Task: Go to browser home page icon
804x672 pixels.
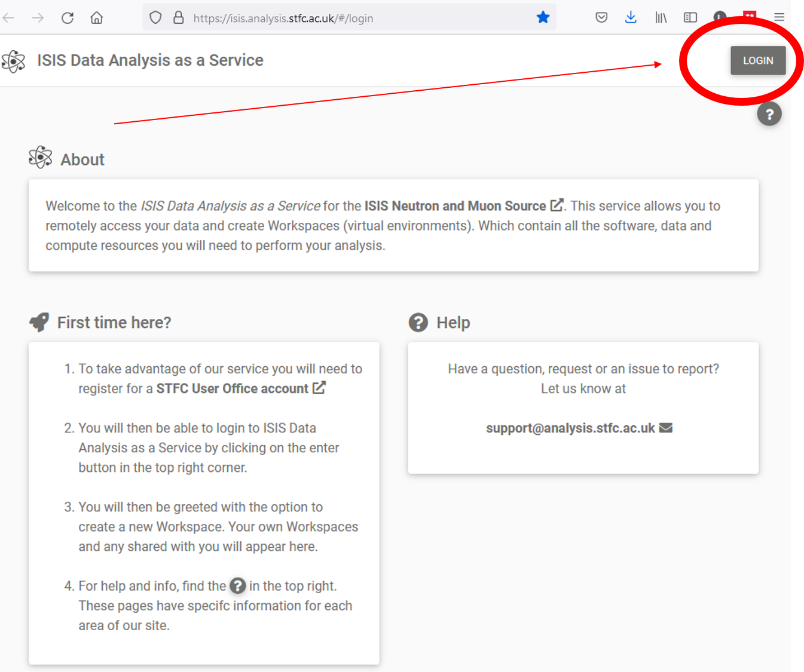Action: point(97,18)
